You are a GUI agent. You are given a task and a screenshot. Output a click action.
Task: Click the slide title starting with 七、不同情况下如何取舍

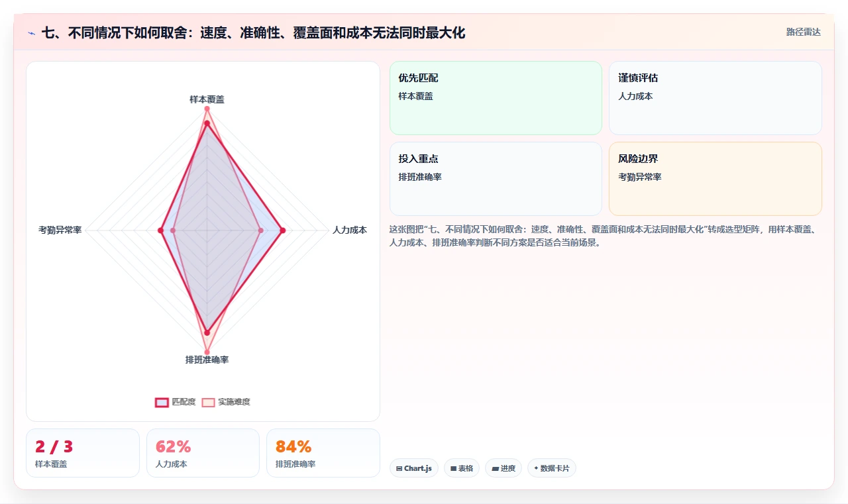click(x=254, y=32)
